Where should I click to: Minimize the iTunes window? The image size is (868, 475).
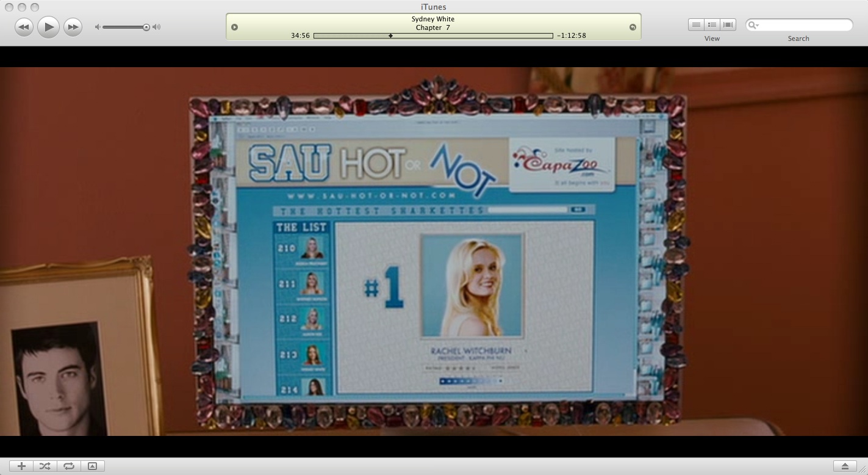[x=22, y=7]
